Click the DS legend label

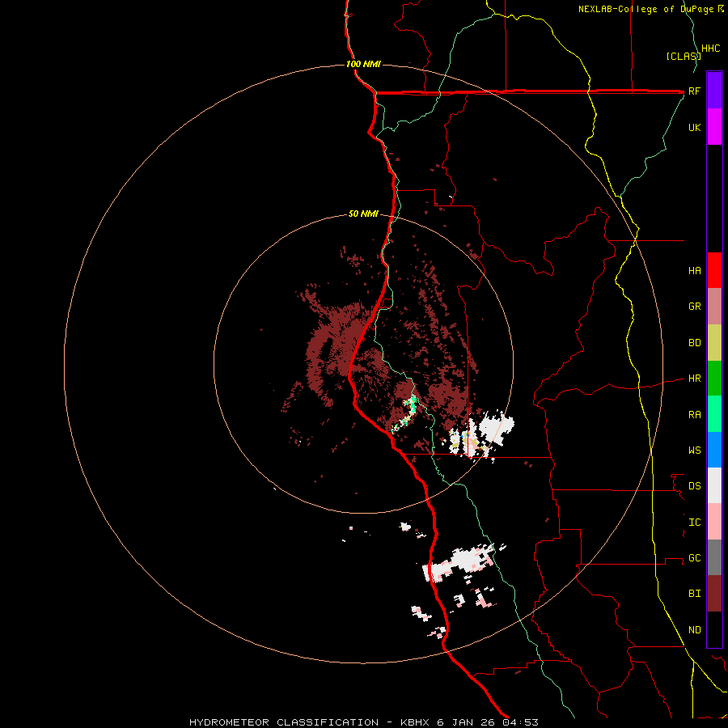(694, 486)
